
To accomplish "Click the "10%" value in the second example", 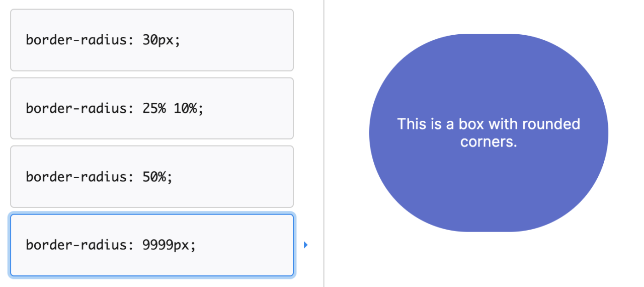I will pyautogui.click(x=186, y=108).
